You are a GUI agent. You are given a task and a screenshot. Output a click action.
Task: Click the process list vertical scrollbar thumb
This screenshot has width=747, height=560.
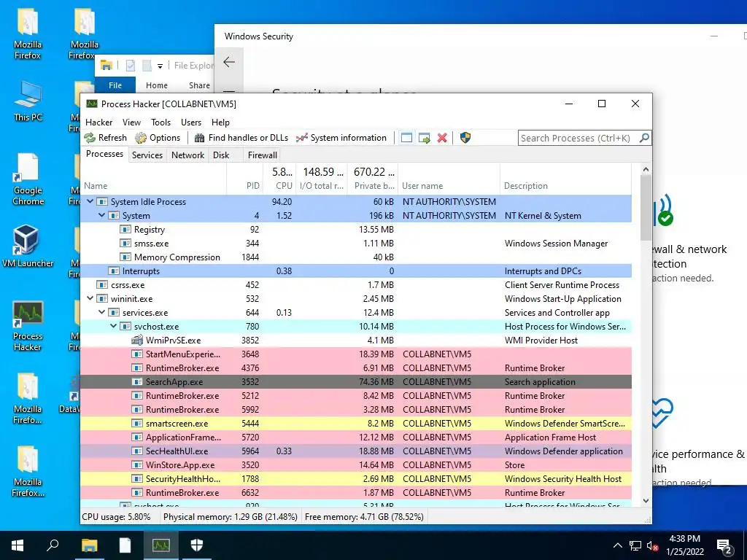pos(646,208)
